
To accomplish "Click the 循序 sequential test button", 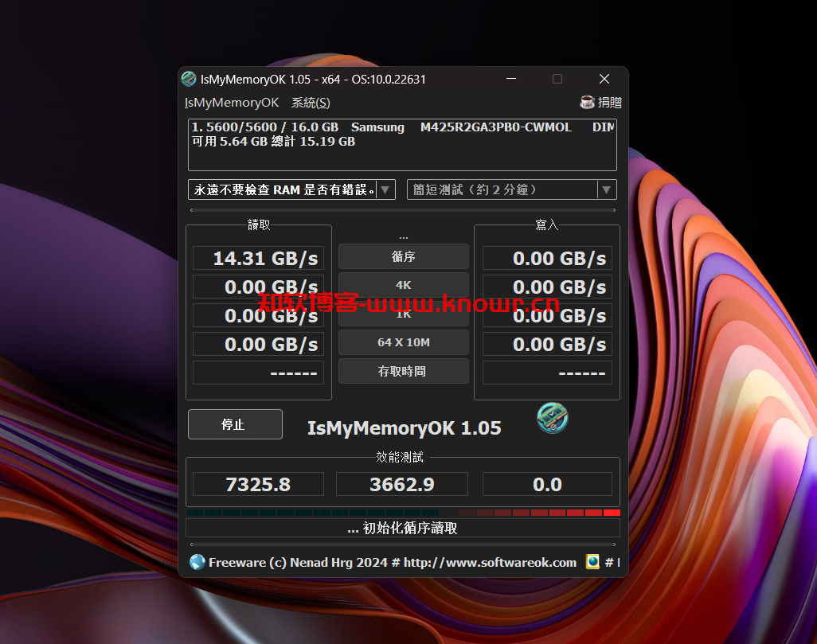I will pos(403,256).
